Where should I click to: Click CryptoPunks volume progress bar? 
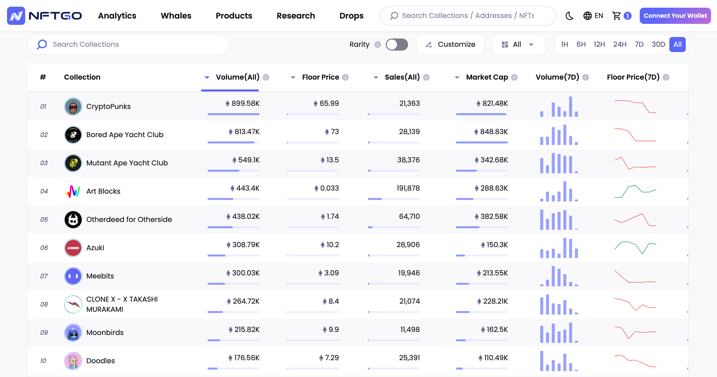[x=234, y=114]
